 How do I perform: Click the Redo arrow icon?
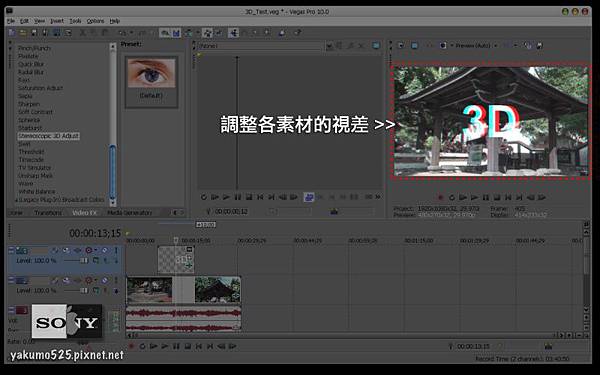pyautogui.click(x=142, y=33)
